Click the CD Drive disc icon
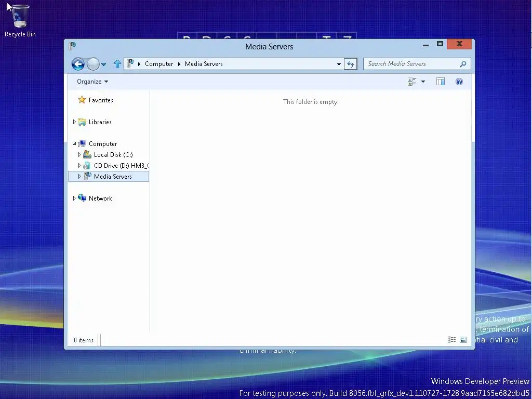The width and height of the screenshot is (532, 399). tap(87, 166)
